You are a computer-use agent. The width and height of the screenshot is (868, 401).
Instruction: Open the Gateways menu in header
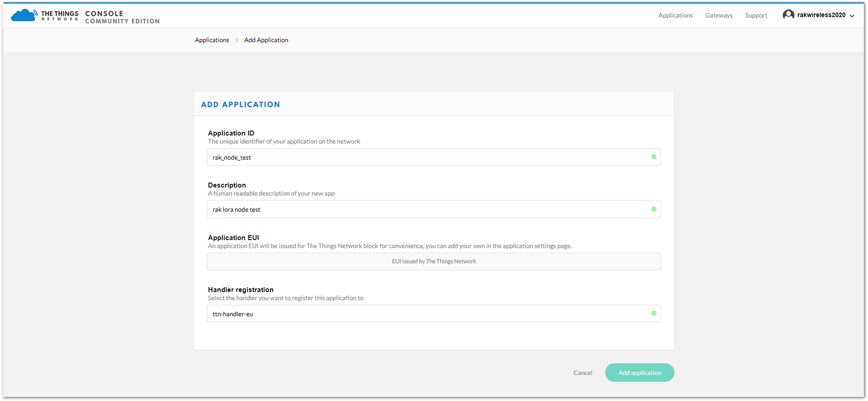click(x=719, y=15)
